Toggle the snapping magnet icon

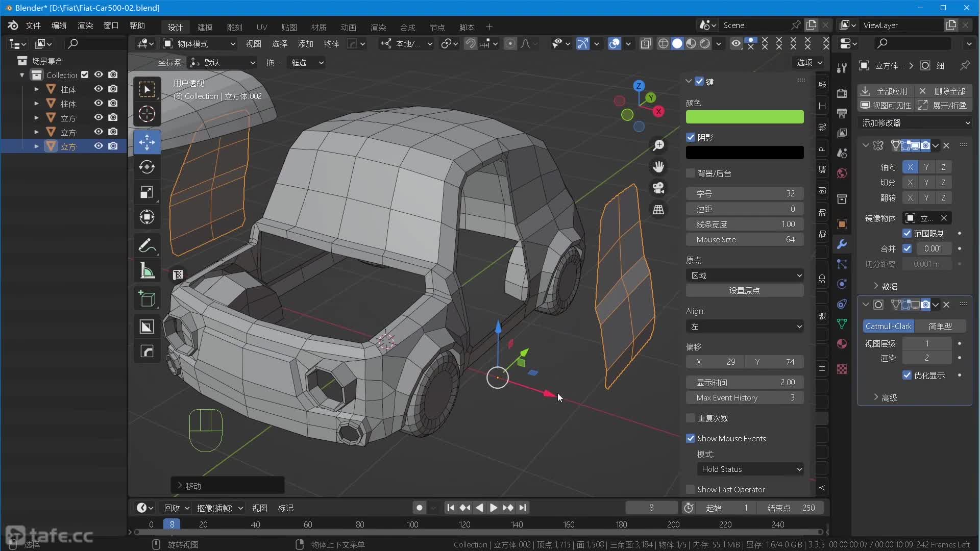470,44
